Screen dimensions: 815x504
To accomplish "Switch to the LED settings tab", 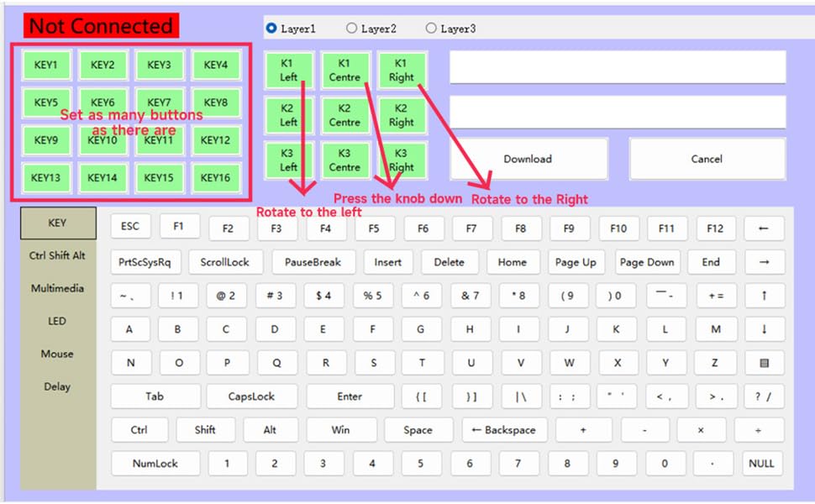I will (58, 321).
